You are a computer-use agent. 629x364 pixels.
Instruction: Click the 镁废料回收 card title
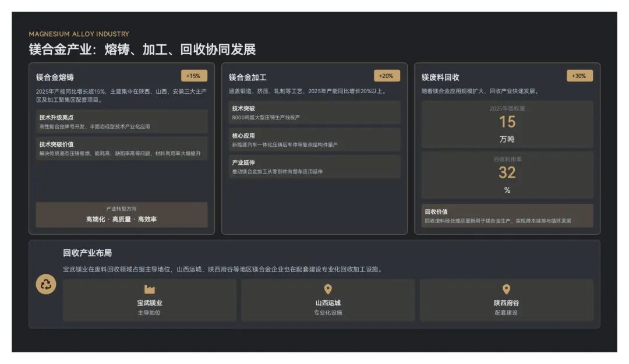tap(440, 77)
